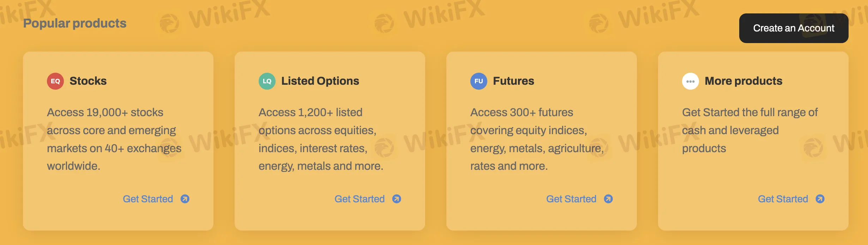The width and height of the screenshot is (868, 245).
Task: Click the blue FU Futures badge icon
Action: [x=479, y=81]
